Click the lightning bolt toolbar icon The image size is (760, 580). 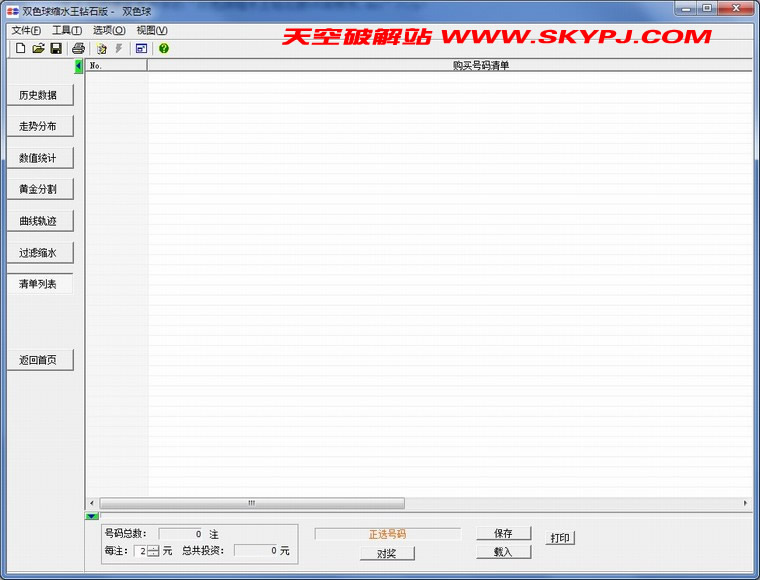pyautogui.click(x=119, y=48)
